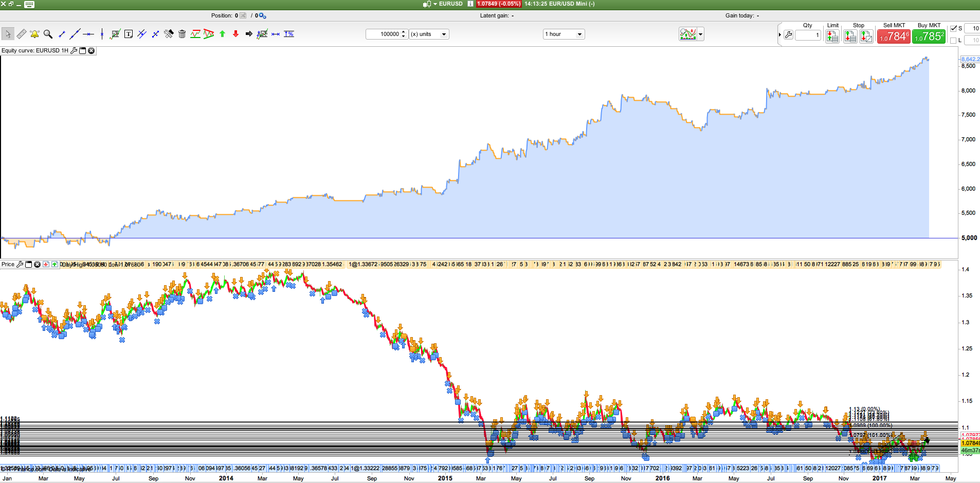Select the percentage change measure tool
This screenshot has width=980, height=483.
pos(289,34)
